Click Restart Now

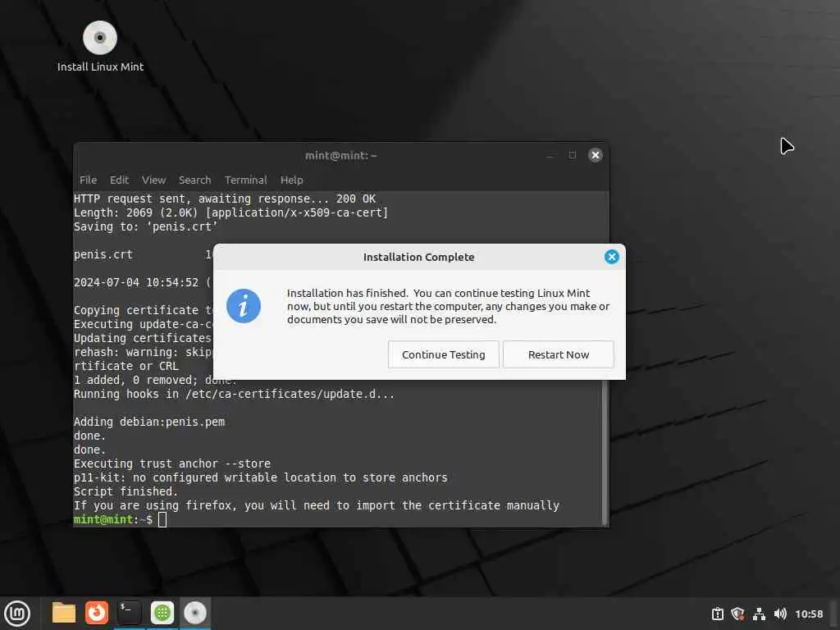558,354
